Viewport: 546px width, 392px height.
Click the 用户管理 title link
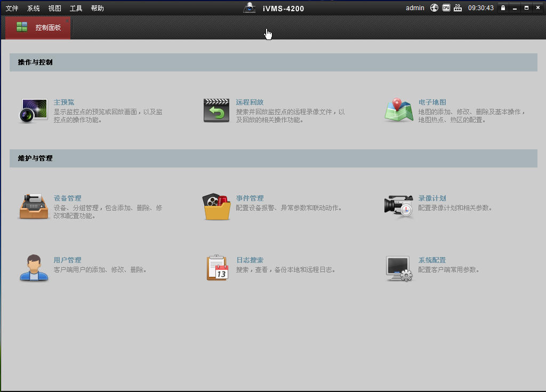tap(67, 260)
